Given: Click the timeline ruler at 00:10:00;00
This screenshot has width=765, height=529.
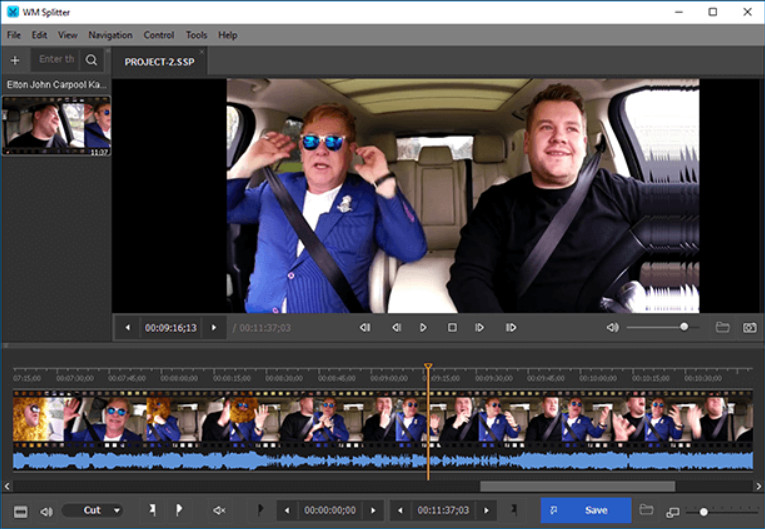Looking at the screenshot, I should tap(598, 378).
